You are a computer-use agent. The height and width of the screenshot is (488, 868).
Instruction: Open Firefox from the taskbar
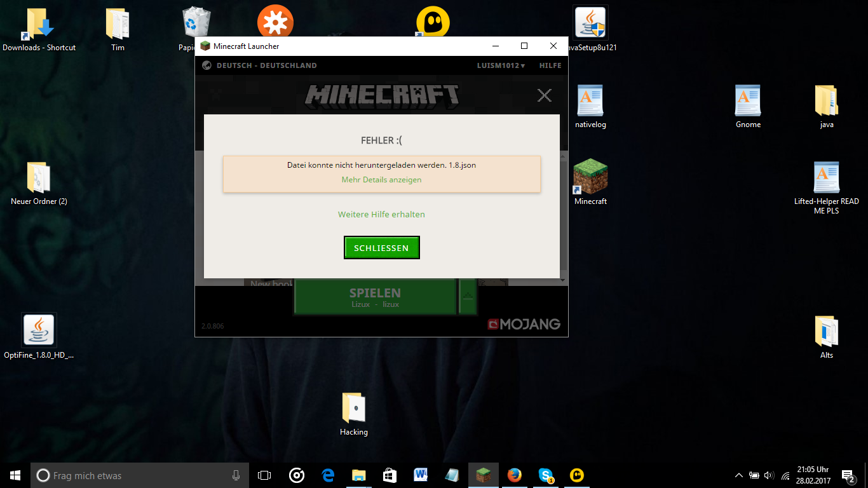point(515,475)
